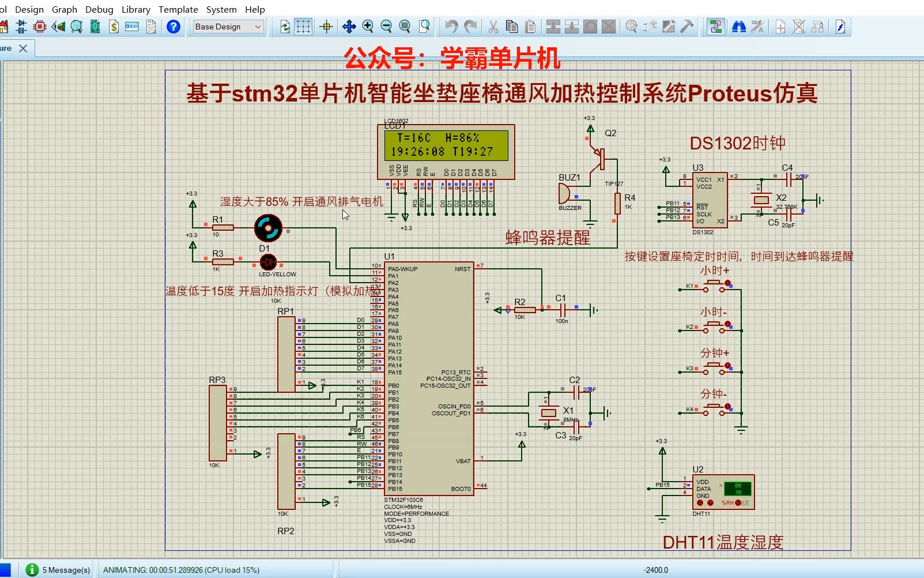The height and width of the screenshot is (578, 924).
Task: Click the Make Device icon
Action: 650,27
